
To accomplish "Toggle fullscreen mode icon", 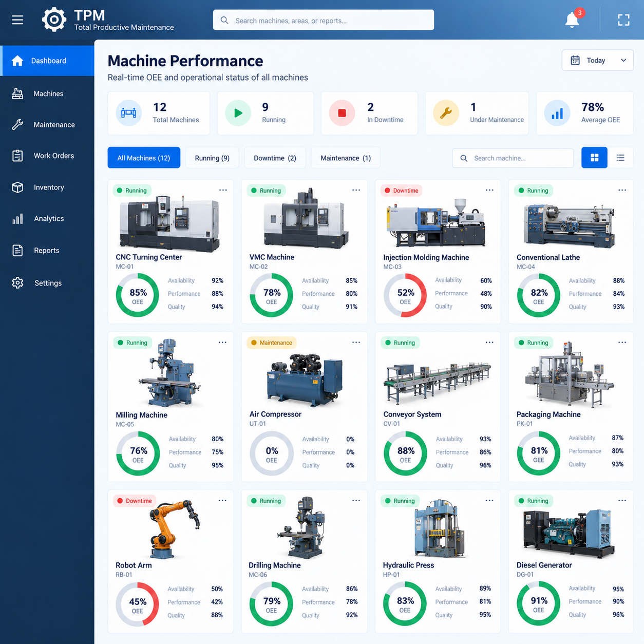I will point(623,20).
